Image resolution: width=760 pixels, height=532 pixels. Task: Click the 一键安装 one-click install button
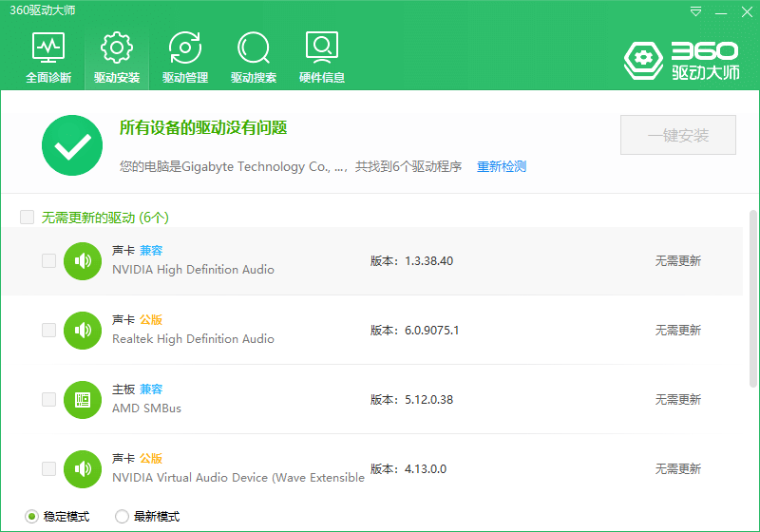click(678, 135)
